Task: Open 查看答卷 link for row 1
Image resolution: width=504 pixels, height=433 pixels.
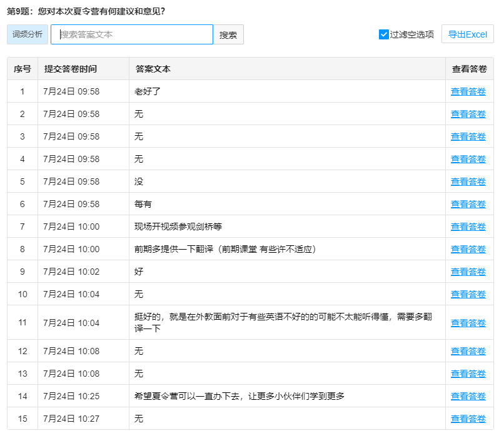Action: pyautogui.click(x=468, y=91)
